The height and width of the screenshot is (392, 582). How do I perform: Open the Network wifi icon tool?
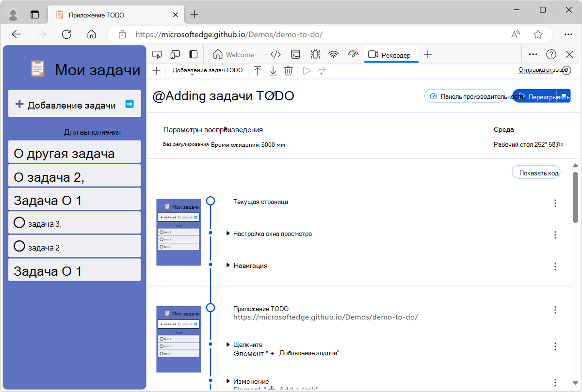point(333,55)
